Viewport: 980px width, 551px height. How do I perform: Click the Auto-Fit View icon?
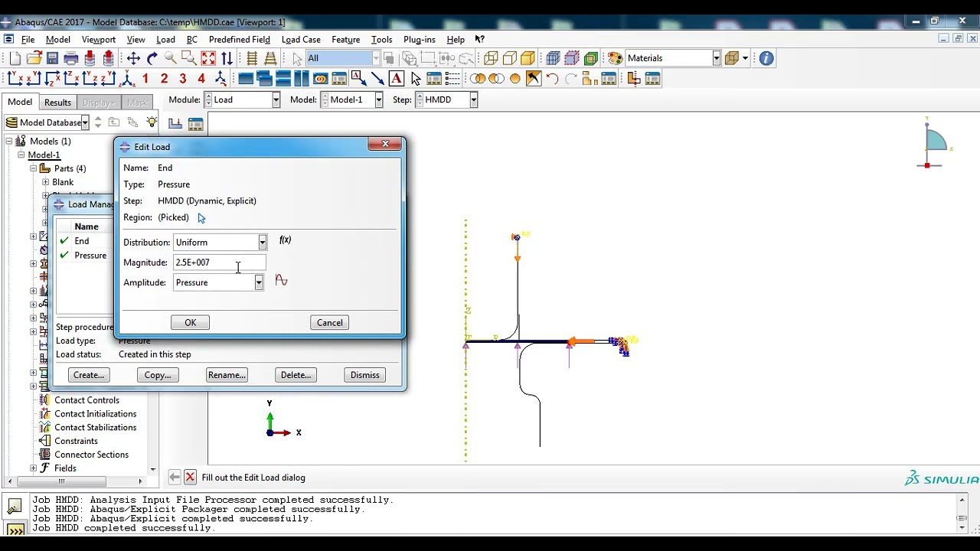pyautogui.click(x=208, y=58)
